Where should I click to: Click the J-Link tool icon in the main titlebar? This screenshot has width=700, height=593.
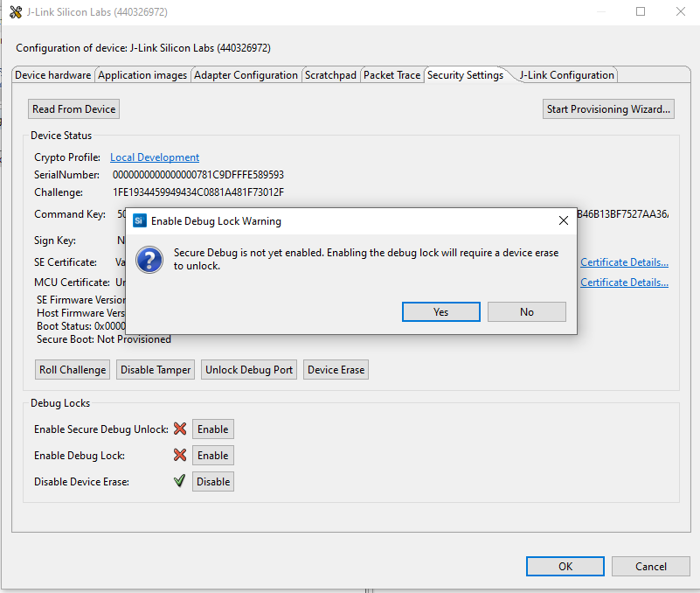[x=16, y=11]
